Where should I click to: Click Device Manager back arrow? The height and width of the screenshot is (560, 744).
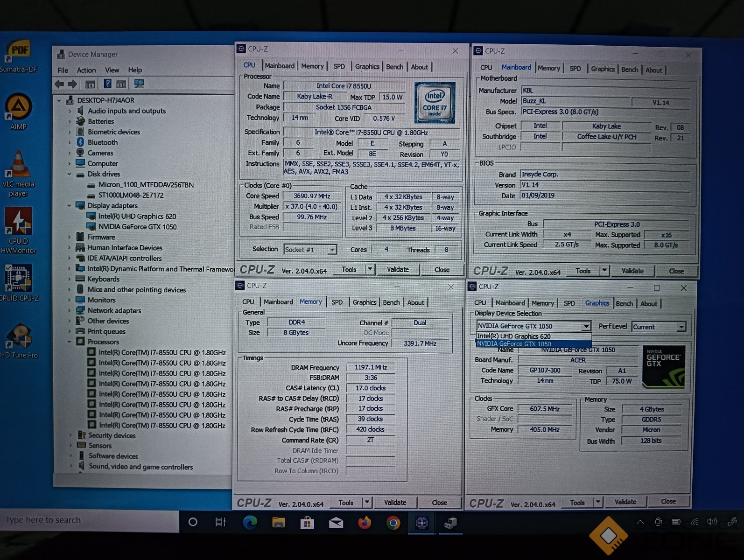59,84
